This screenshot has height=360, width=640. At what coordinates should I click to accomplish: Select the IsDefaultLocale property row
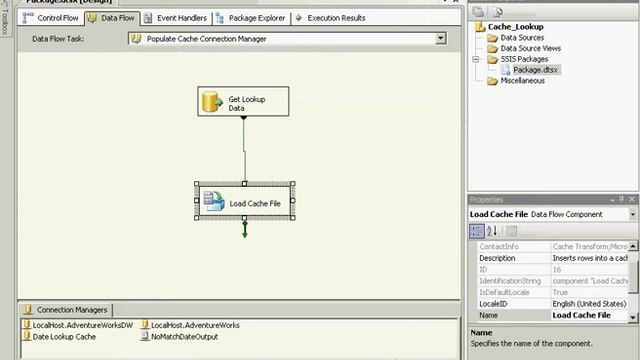(553, 292)
